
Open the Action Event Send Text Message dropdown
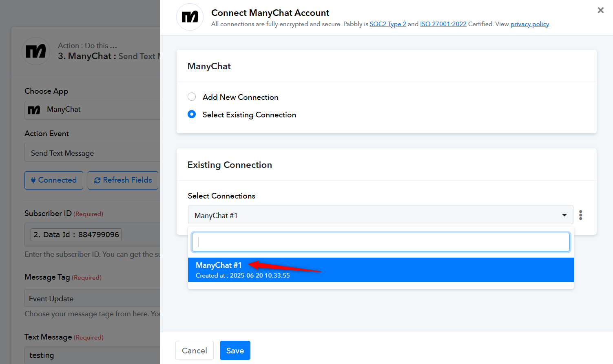tap(93, 153)
